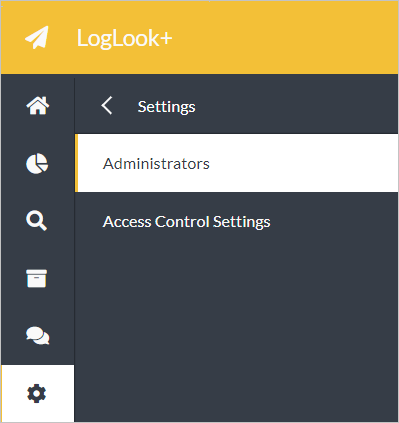Open the Home section in sidebar
The image size is (399, 423).
(38, 106)
